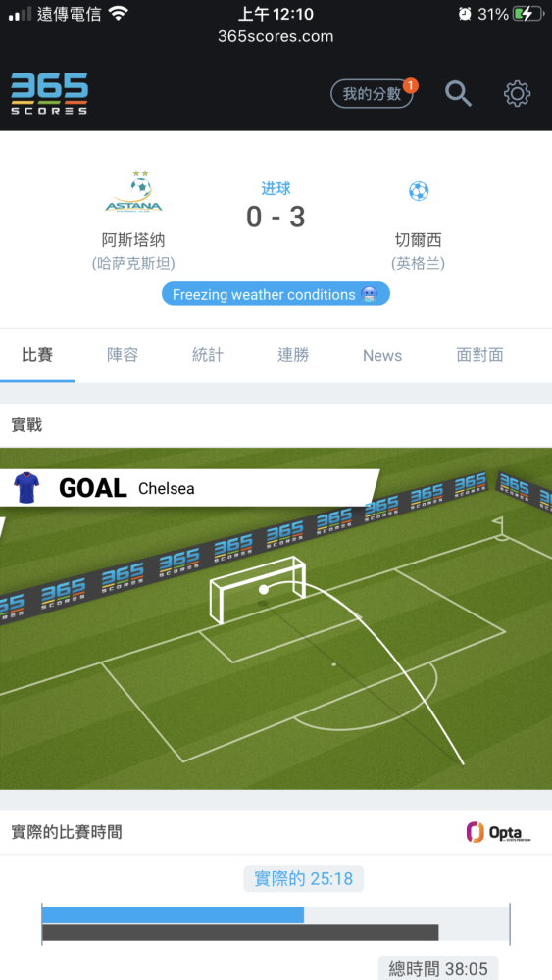The image size is (552, 980).
Task: Tap the 365Scores logo
Action: click(x=49, y=94)
